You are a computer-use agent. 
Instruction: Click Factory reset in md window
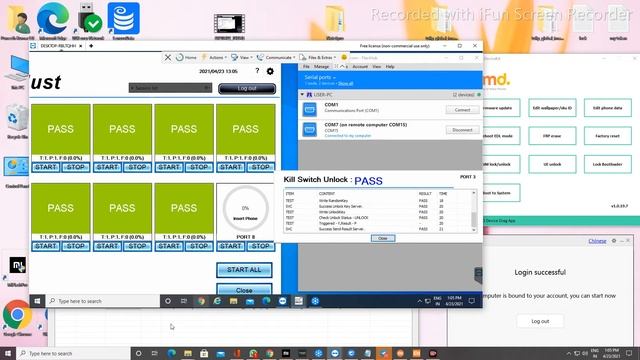click(608, 136)
